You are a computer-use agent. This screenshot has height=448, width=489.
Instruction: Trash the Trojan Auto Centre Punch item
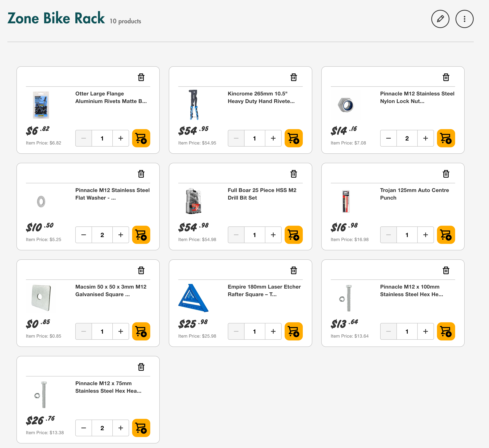click(446, 174)
